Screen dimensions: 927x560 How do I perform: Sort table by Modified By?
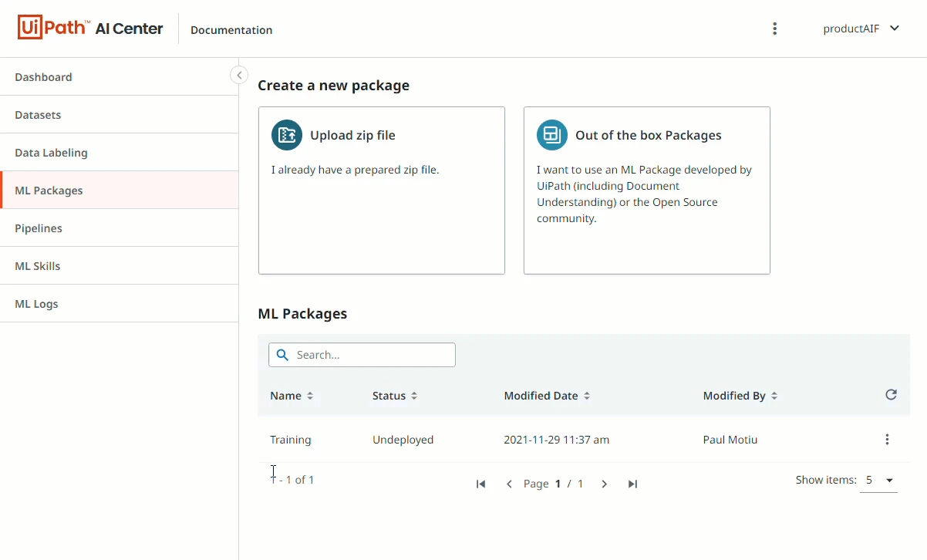740,396
